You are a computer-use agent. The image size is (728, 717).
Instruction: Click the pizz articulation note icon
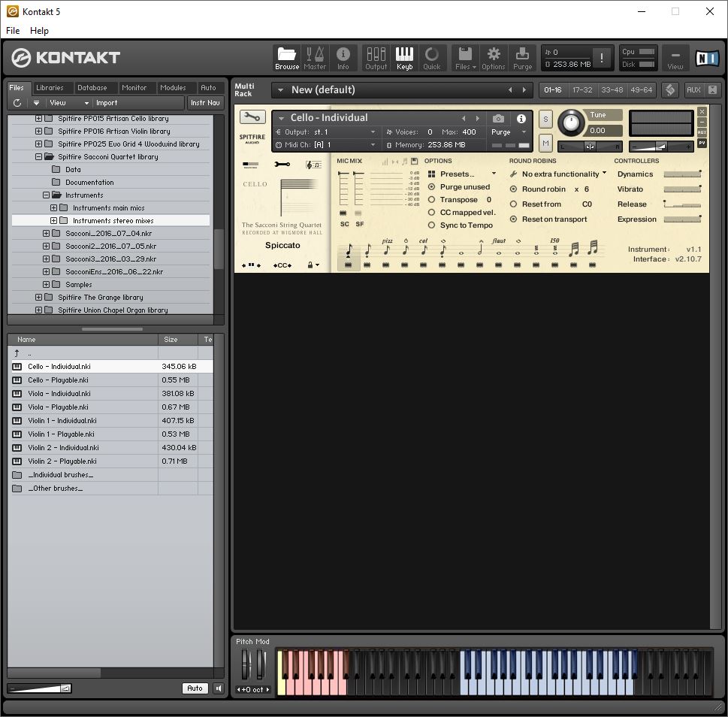point(386,249)
